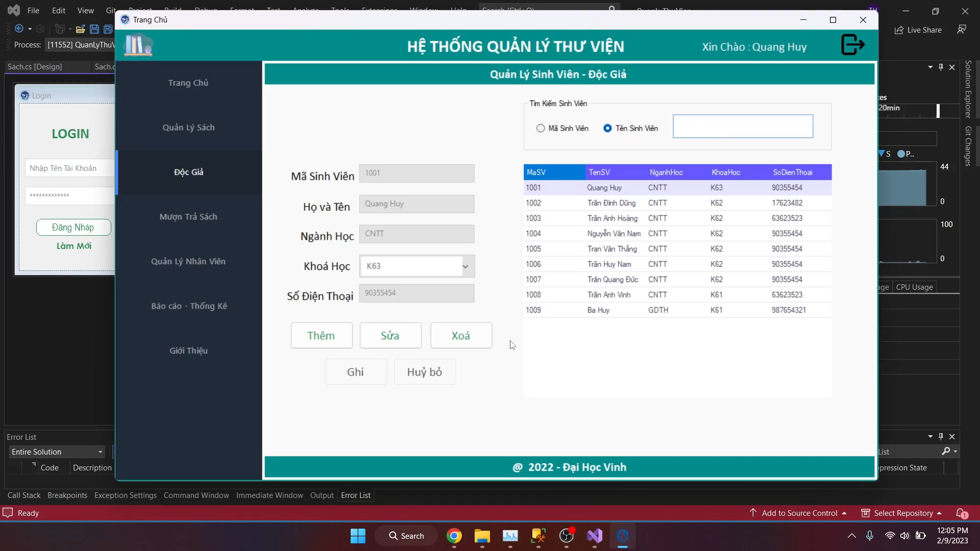Screen dimensions: 980x551
Task: Select row 1009 Ba Huy
Action: point(677,310)
